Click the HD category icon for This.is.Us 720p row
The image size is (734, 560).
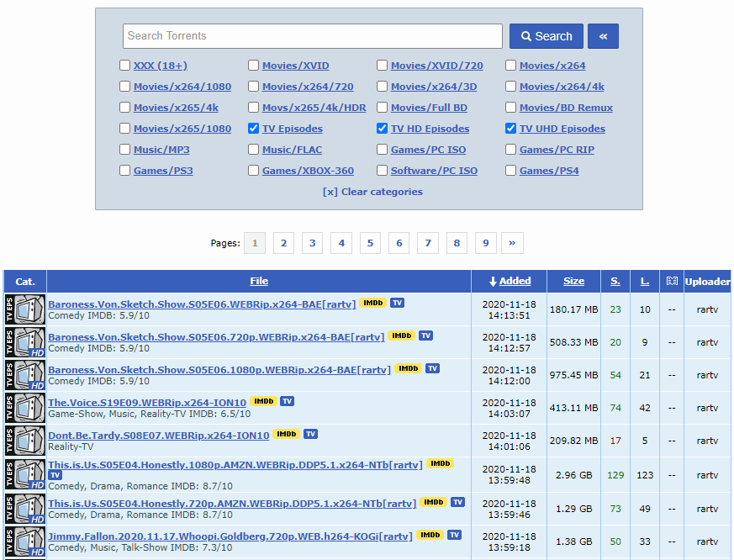[x=25, y=509]
